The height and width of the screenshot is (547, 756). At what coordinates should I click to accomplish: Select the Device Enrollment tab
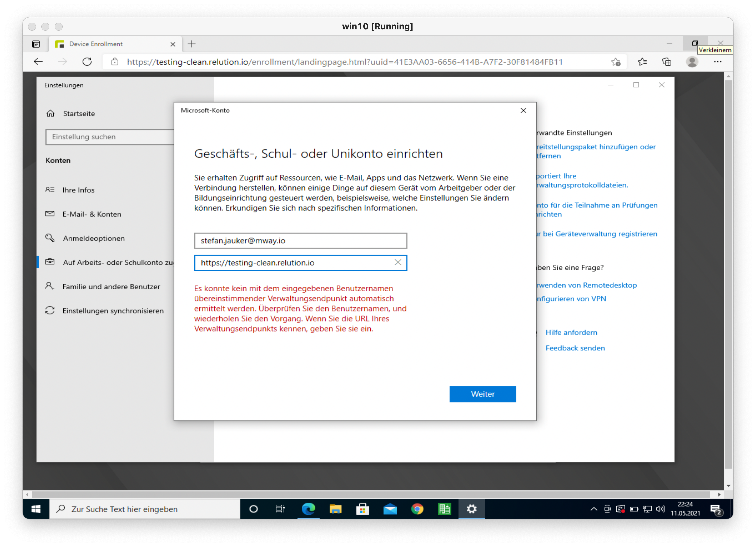[x=115, y=44]
